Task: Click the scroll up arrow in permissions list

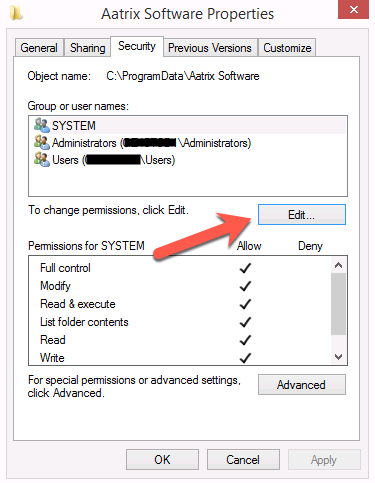Action: (x=339, y=265)
